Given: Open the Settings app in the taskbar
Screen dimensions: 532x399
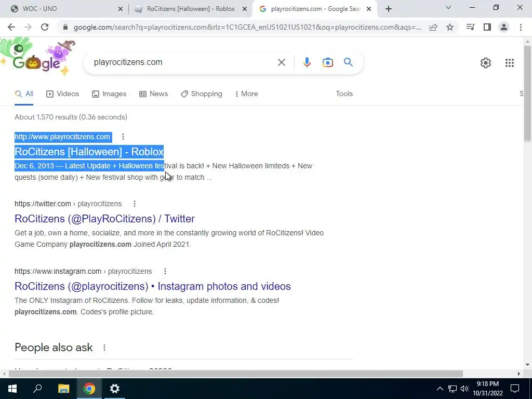Looking at the screenshot, I should [x=115, y=389].
